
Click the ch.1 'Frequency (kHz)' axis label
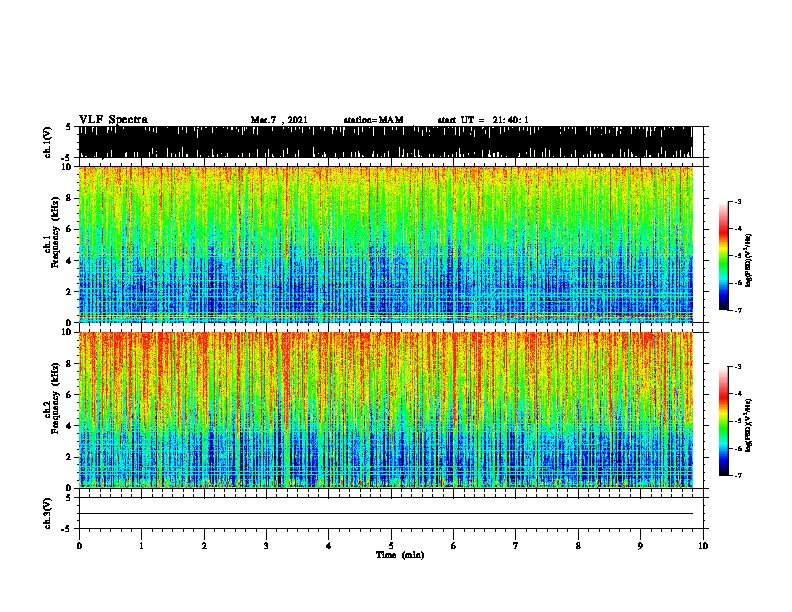tap(55, 233)
